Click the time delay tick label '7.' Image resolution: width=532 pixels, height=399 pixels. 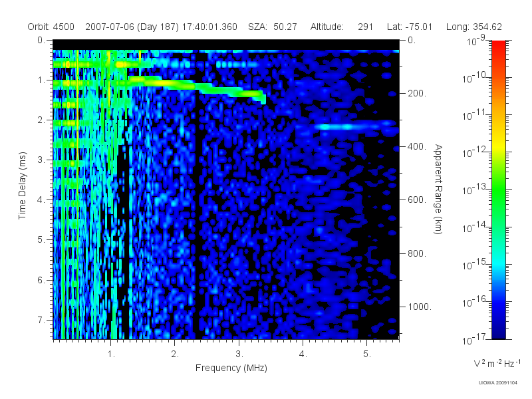[x=41, y=320]
